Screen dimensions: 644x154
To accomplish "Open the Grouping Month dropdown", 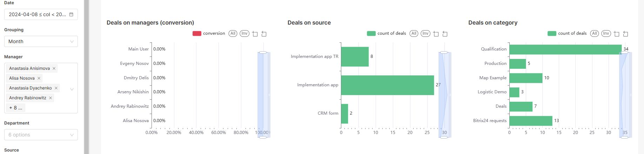I will [41, 41].
